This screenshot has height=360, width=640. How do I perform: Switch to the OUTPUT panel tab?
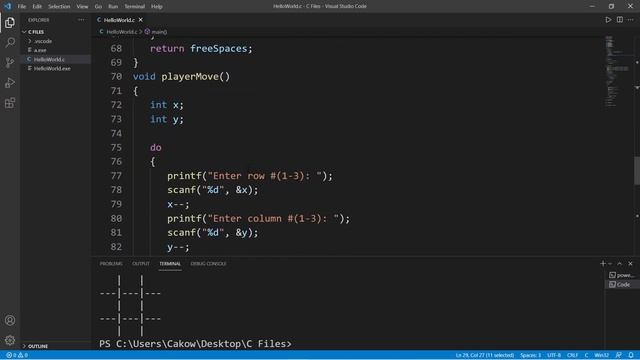[141, 264]
